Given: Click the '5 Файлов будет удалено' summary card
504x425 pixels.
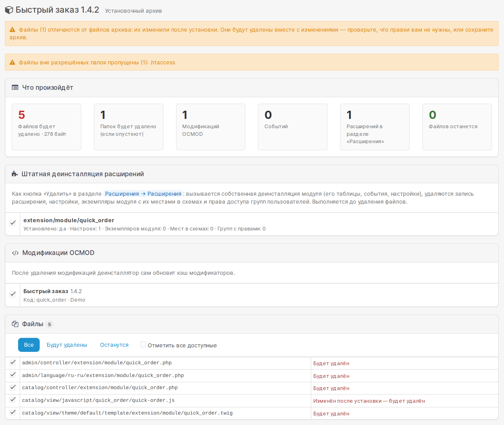Looking at the screenshot, I should (46, 127).
